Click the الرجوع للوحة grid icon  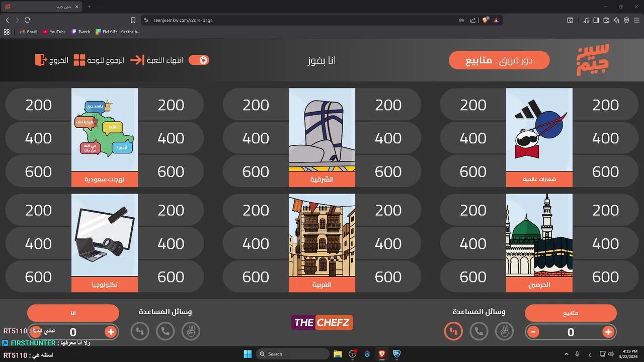[x=79, y=60]
